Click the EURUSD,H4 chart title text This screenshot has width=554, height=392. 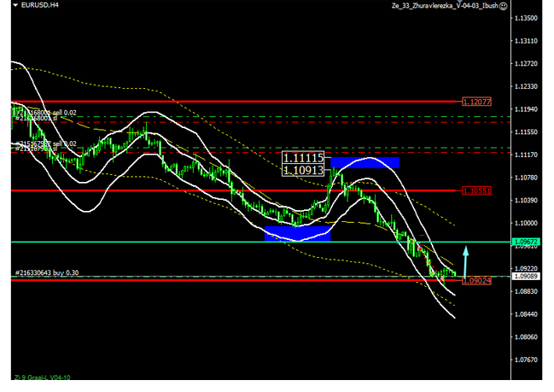39,5
